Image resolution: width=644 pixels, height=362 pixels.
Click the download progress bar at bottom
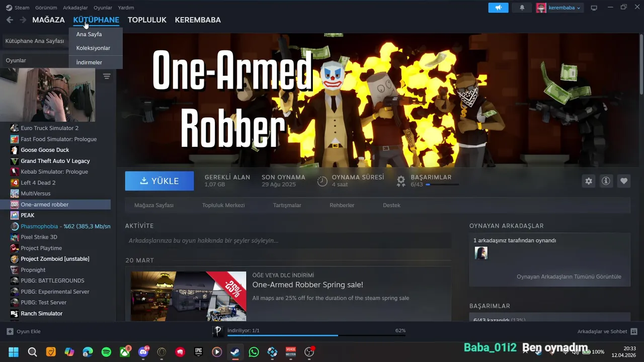(316, 335)
